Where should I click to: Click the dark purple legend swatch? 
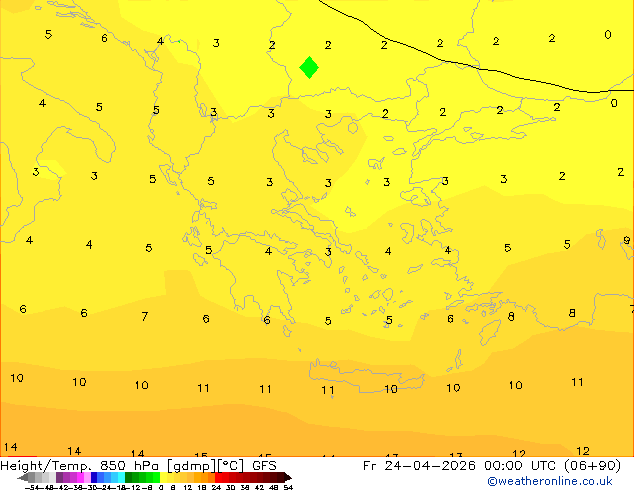point(59,477)
